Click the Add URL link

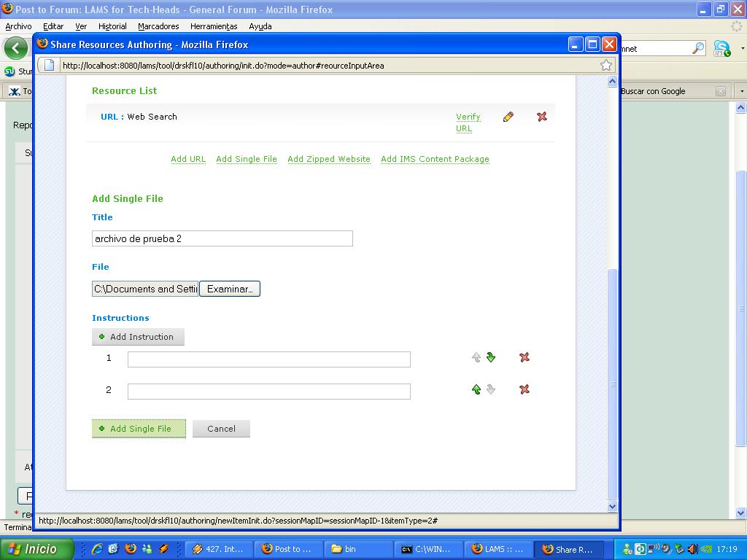(188, 159)
